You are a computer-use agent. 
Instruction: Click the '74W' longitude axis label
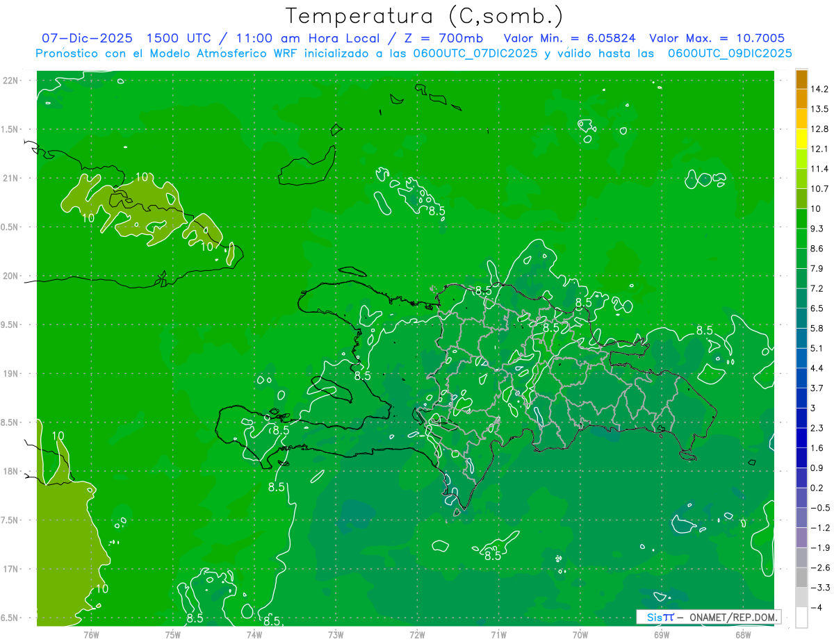point(254,635)
